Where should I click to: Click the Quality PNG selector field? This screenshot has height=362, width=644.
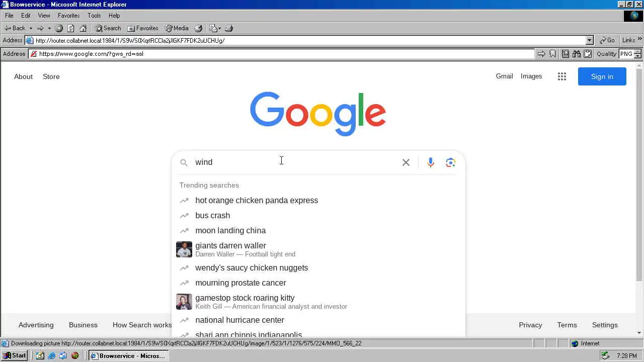626,54
